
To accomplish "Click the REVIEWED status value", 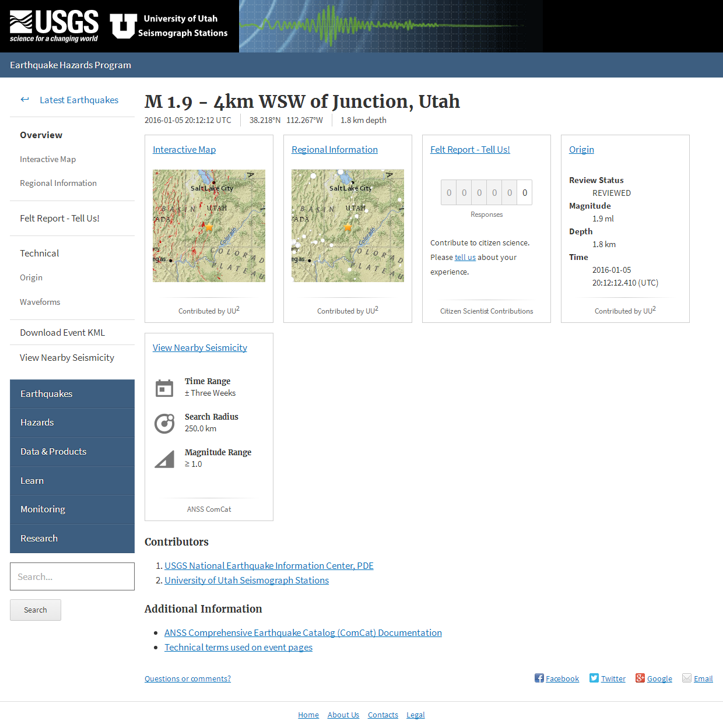I will pos(612,193).
